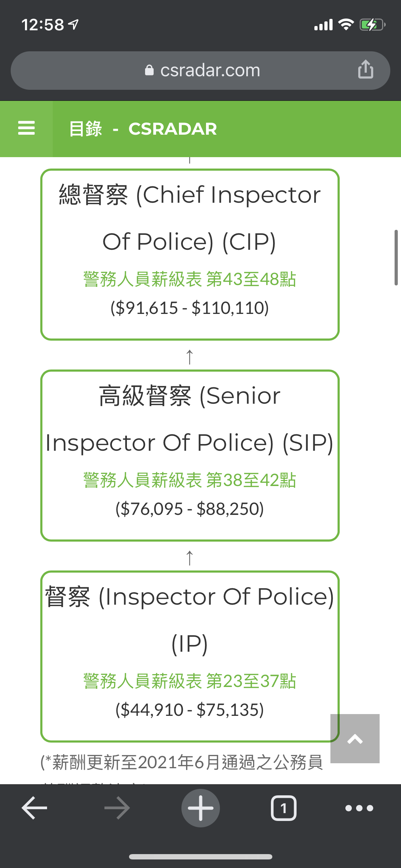
Task: Open the hamburger menu icon
Action: pyautogui.click(x=26, y=128)
